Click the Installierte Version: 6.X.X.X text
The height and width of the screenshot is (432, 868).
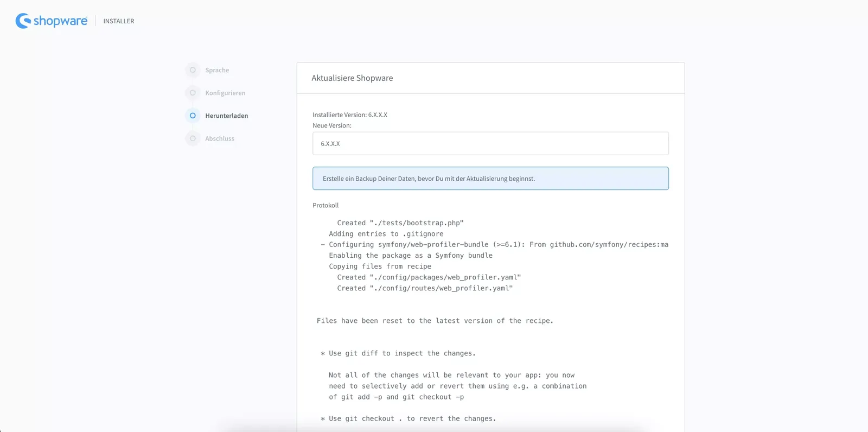[x=350, y=115]
